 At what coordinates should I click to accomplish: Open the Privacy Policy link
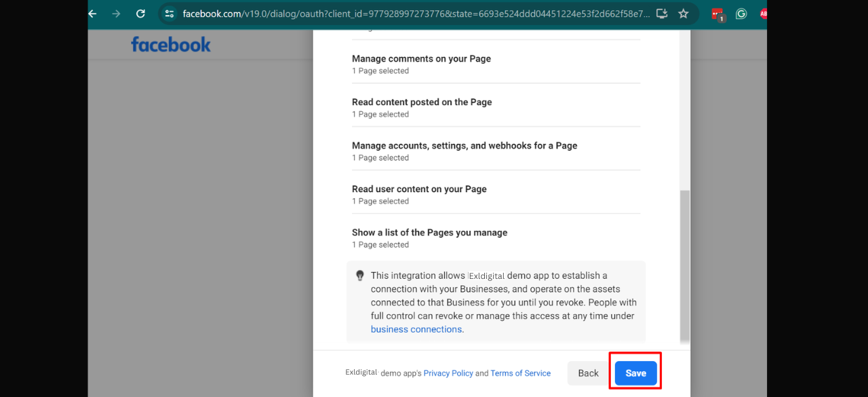pos(448,373)
